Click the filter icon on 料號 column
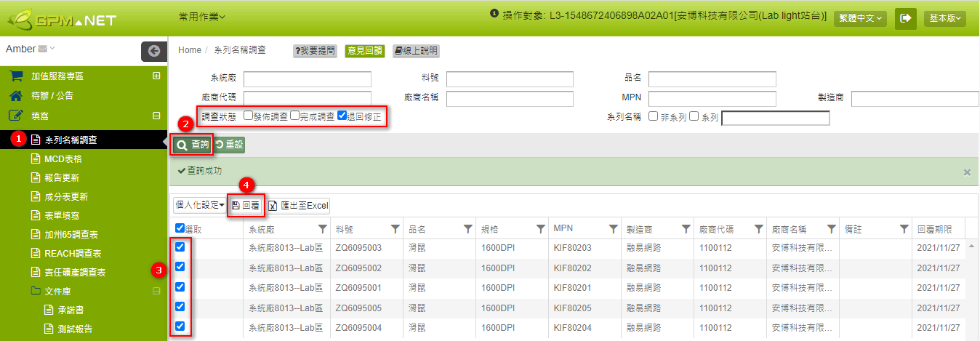This screenshot has height=341, width=980. tap(395, 229)
